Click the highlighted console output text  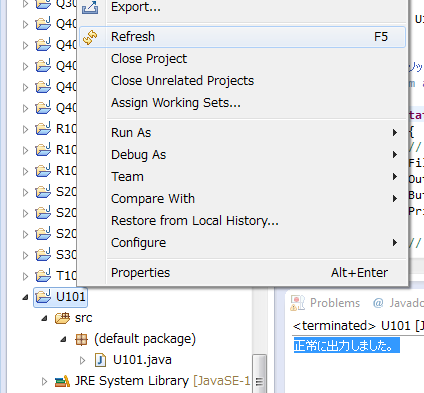347,346
